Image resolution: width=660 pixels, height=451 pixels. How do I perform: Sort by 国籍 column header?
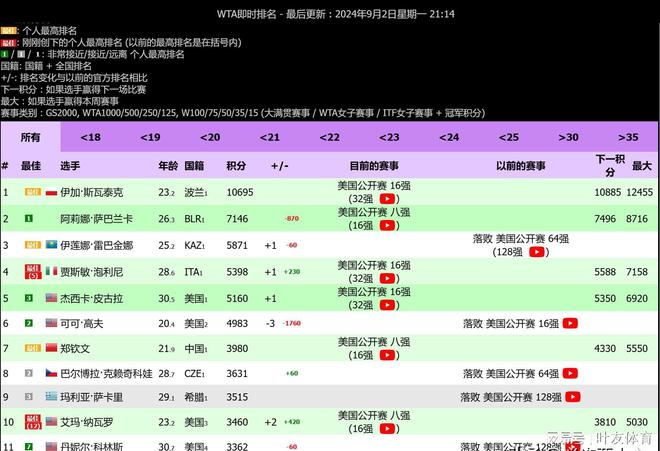194,166
